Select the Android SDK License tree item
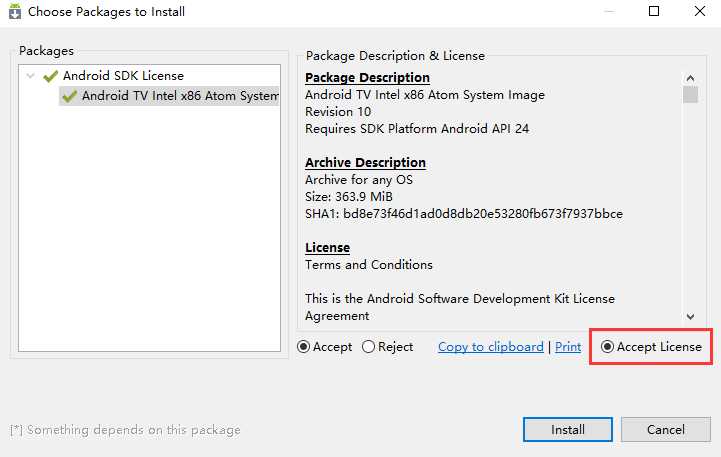 pyautogui.click(x=123, y=75)
